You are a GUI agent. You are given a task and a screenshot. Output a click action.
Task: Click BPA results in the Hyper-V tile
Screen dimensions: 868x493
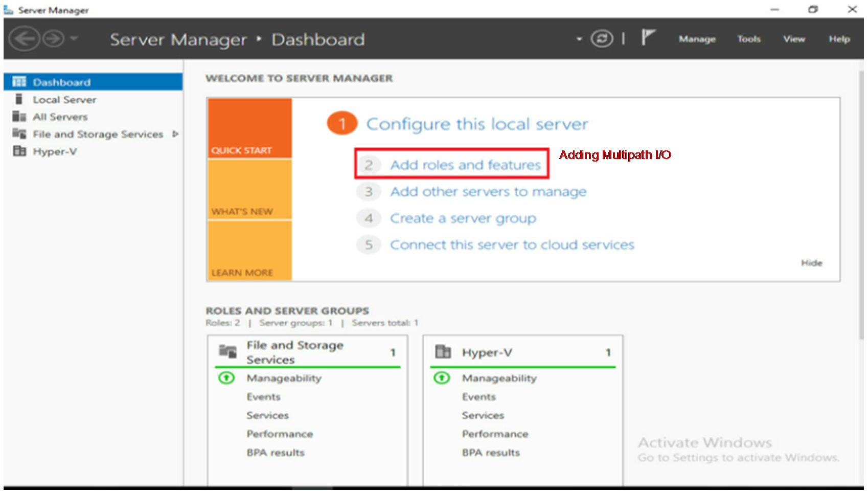[x=491, y=453]
